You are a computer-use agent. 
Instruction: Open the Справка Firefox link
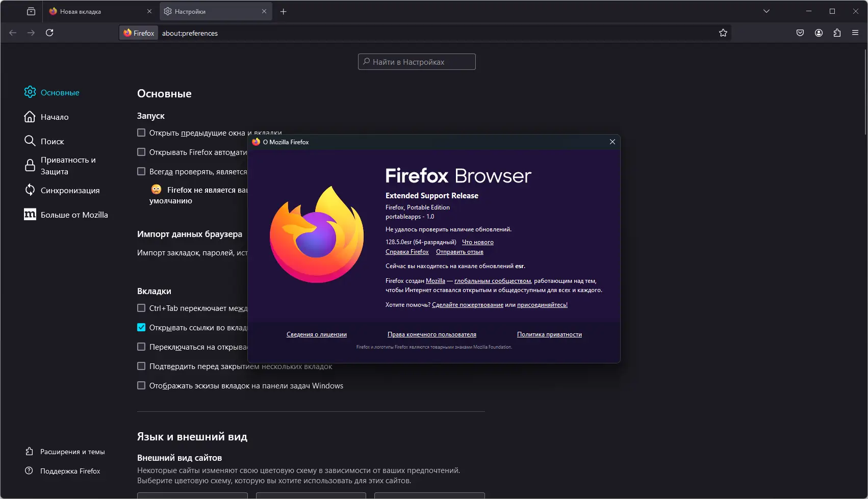coord(407,252)
